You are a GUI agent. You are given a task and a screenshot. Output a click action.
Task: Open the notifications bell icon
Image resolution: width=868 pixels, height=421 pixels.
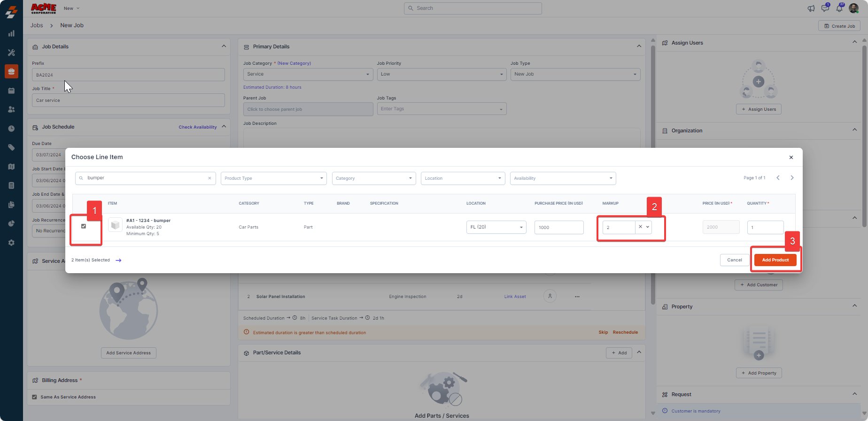click(x=839, y=8)
